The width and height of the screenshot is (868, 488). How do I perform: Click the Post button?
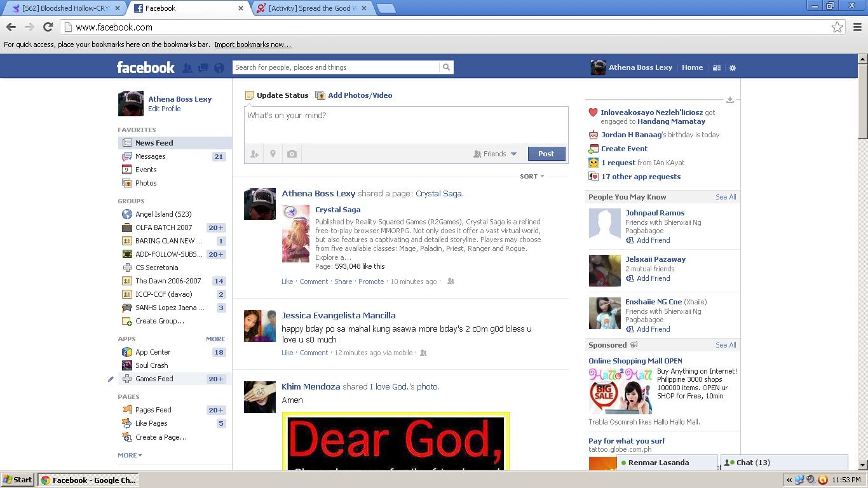(x=546, y=154)
